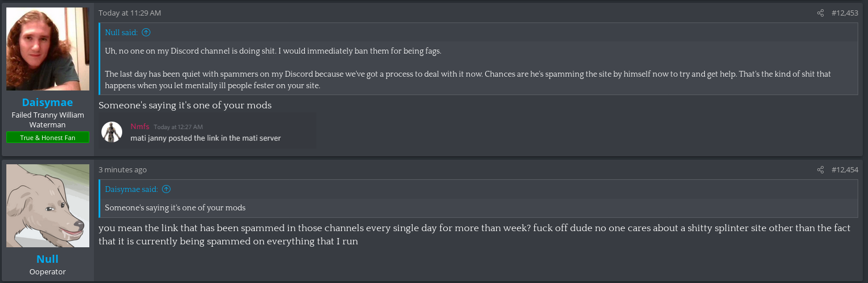
Task: Jump to quoted post via Daisymae's arrow icon
Action: coord(167,189)
